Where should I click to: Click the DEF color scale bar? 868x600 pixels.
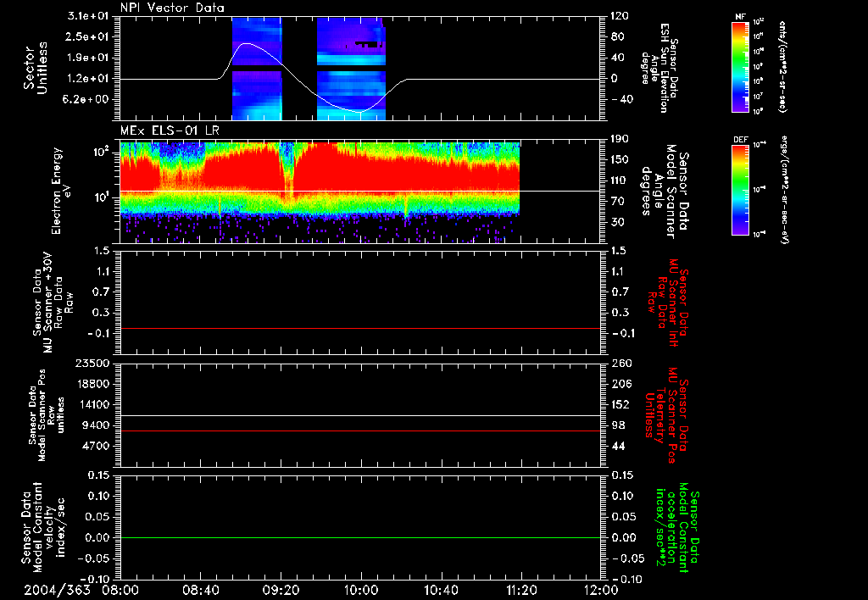pyautogui.click(x=740, y=189)
